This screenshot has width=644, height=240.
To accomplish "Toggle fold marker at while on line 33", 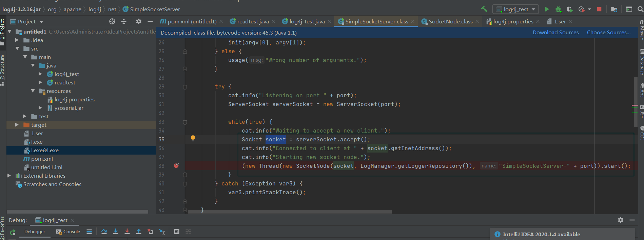I will pyautogui.click(x=185, y=122).
